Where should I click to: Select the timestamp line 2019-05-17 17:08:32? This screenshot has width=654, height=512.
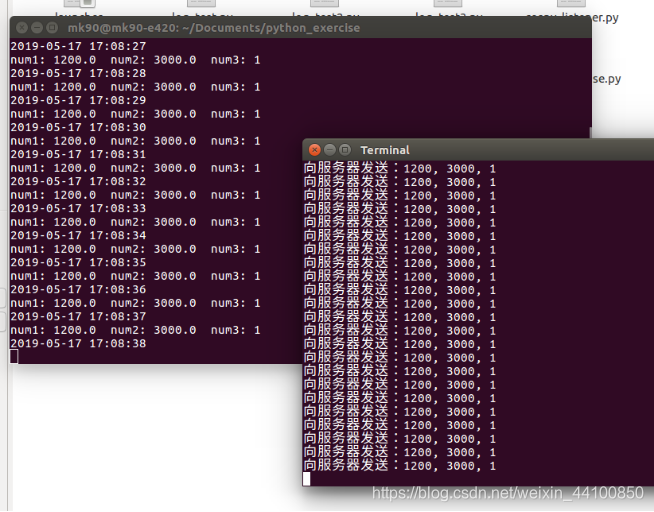(x=78, y=181)
